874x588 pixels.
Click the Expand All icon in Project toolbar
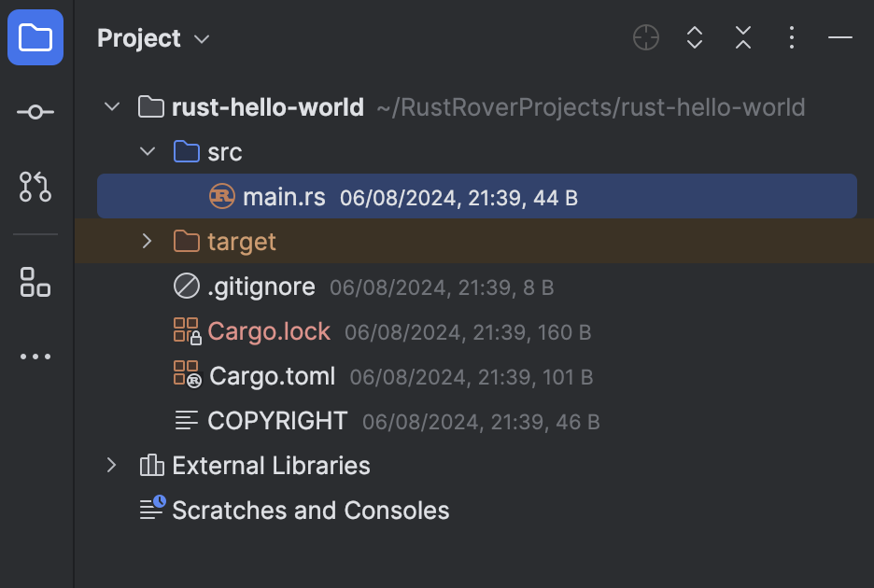[x=694, y=38]
